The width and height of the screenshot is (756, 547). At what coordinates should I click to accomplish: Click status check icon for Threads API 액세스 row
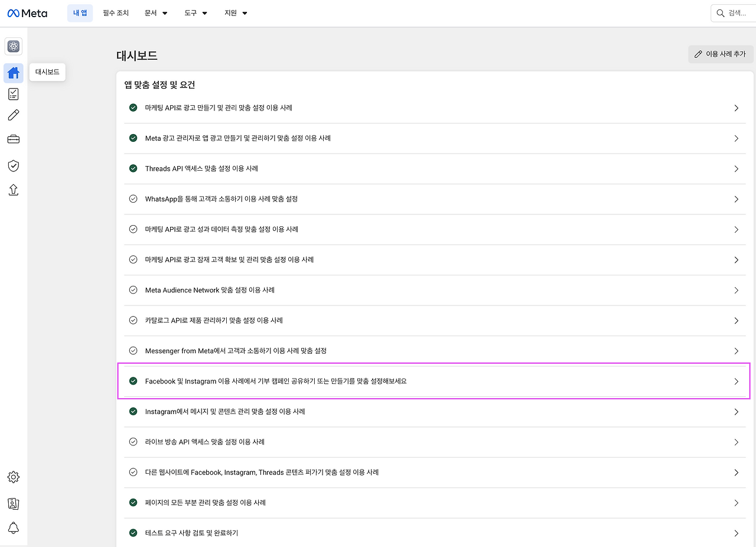pyautogui.click(x=133, y=168)
